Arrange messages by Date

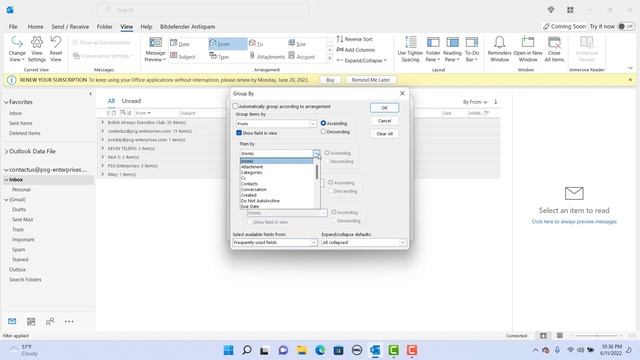pos(180,44)
